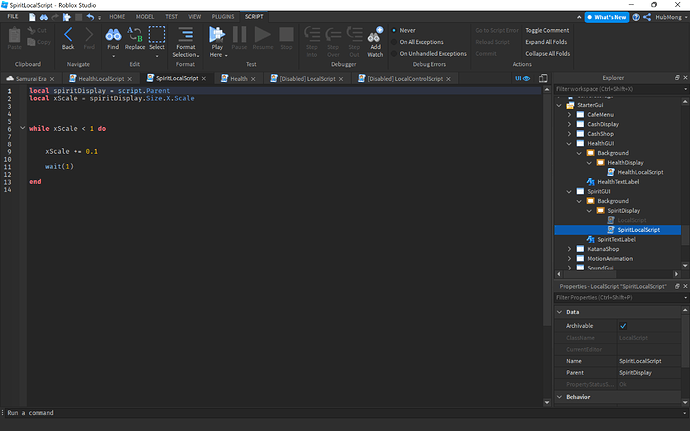This screenshot has height=431, width=690.
Task: Switch to the PLUGINS ribbon tab
Action: click(223, 17)
